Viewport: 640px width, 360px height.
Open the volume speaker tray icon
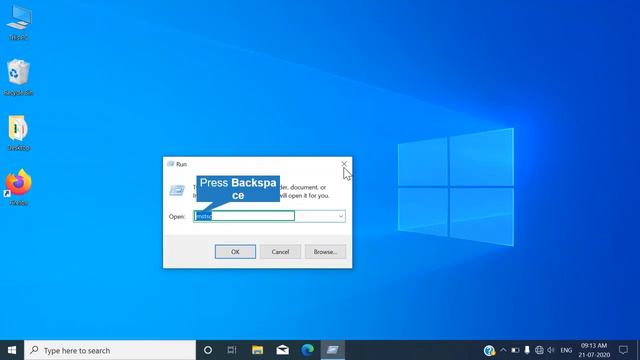[551, 350]
